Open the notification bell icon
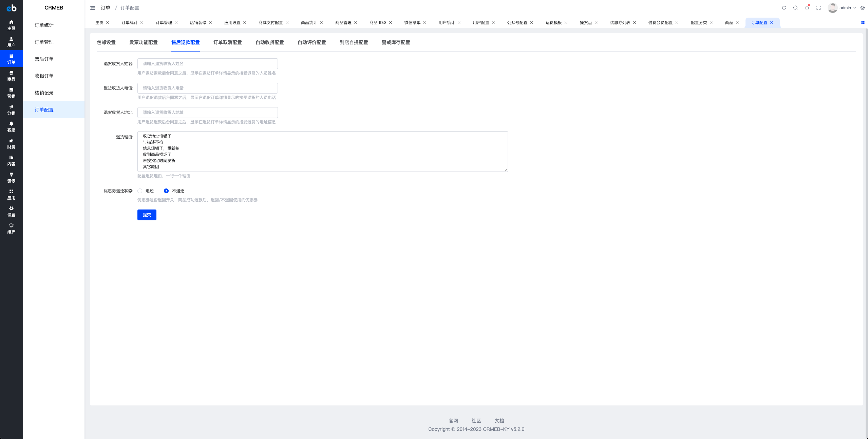The width and height of the screenshot is (868, 439). point(807,8)
